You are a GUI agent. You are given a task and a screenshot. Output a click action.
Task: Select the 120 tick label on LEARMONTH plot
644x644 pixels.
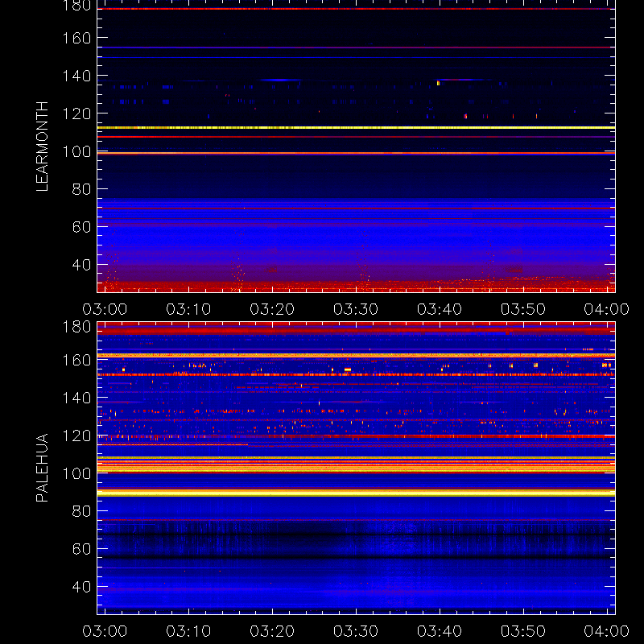pos(76,114)
